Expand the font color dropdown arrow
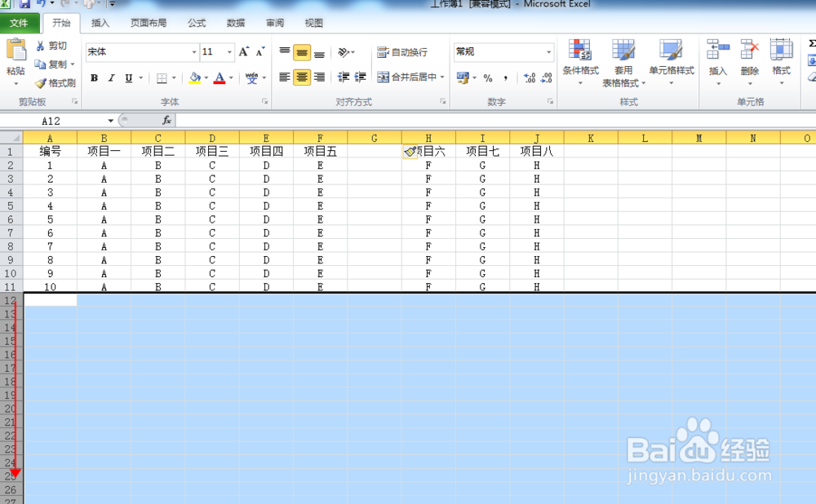Image resolution: width=816 pixels, height=504 pixels. tap(231, 78)
